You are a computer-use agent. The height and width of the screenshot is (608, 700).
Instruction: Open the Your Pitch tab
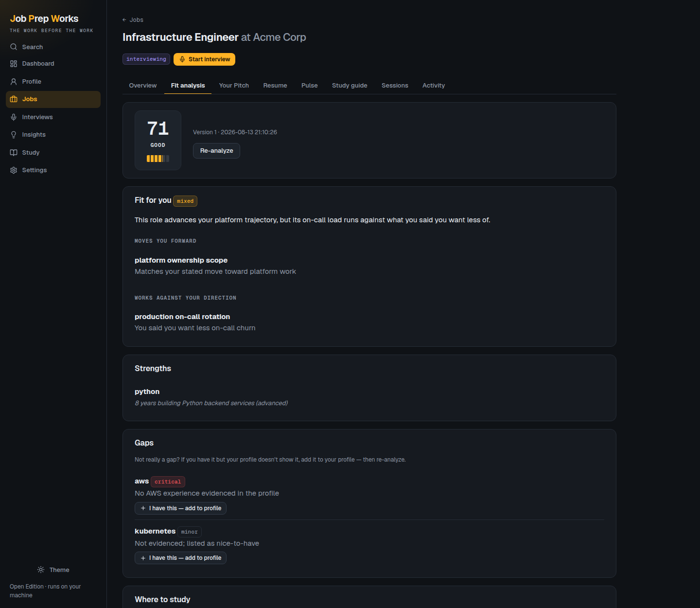click(234, 86)
